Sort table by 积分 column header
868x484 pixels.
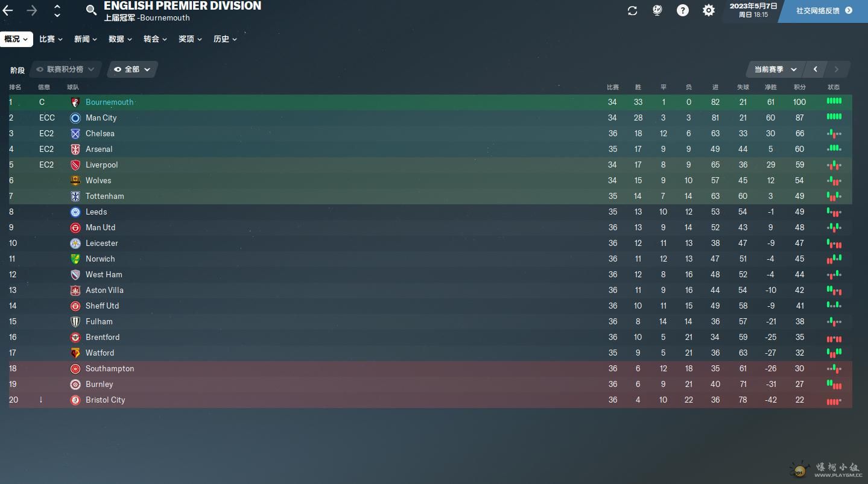point(800,87)
